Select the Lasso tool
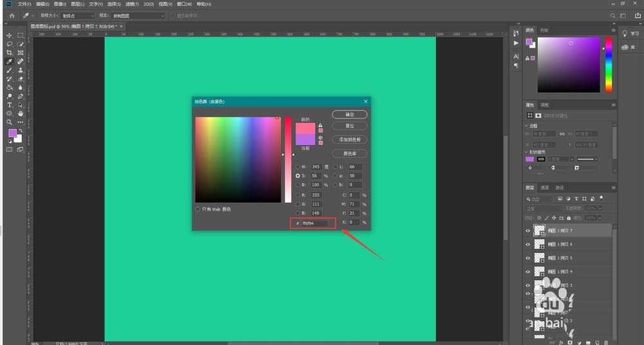644x345 pixels. pyautogui.click(x=10, y=44)
